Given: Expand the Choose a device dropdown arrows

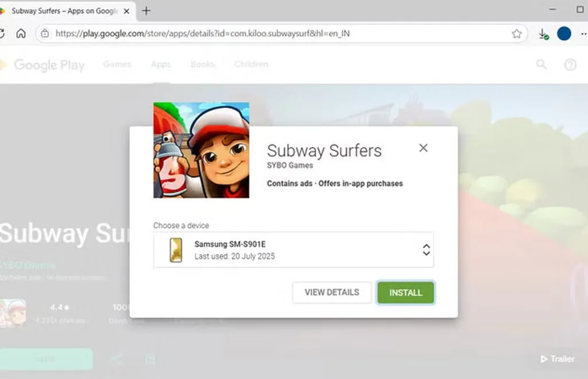Looking at the screenshot, I should click(427, 250).
